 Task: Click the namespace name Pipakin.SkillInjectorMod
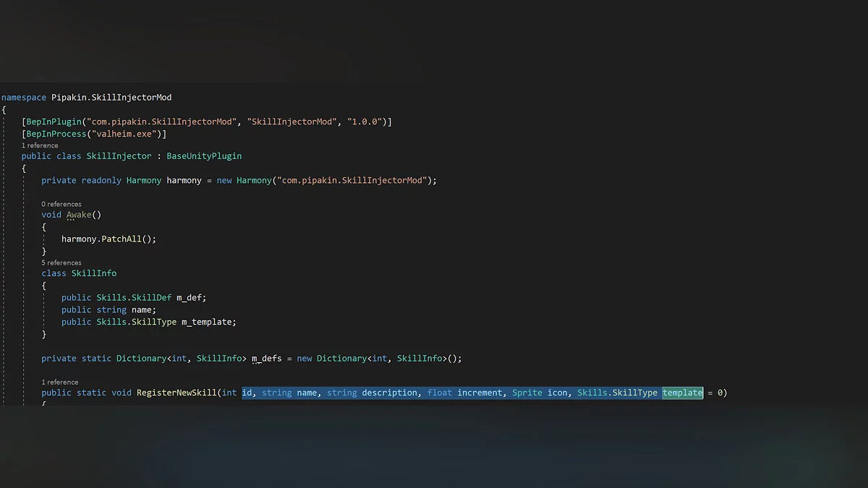coord(111,97)
